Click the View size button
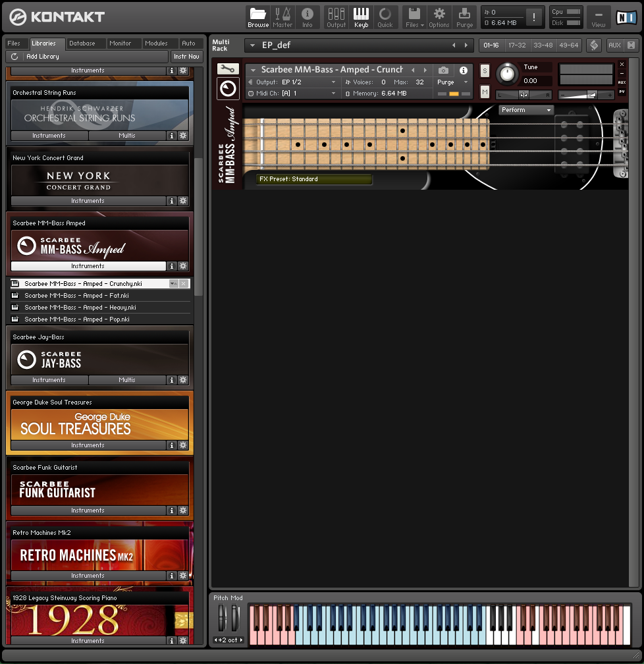 coord(599,17)
